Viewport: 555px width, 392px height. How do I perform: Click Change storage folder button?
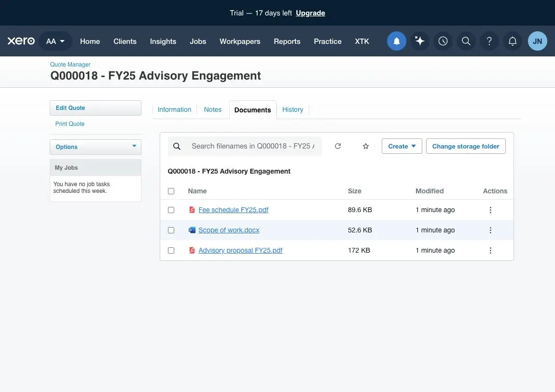click(x=466, y=146)
